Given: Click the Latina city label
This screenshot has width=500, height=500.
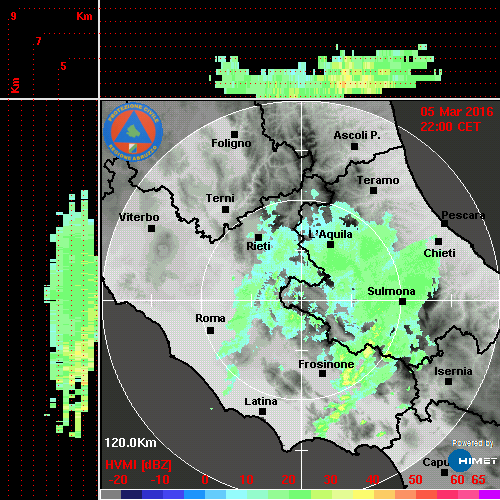Looking at the screenshot, I should (261, 402).
